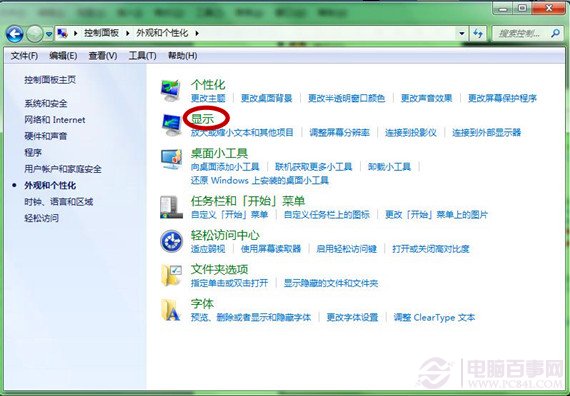Image resolution: width=570 pixels, height=396 pixels.
Task: Open the 文件(F) menu
Action: coord(24,56)
